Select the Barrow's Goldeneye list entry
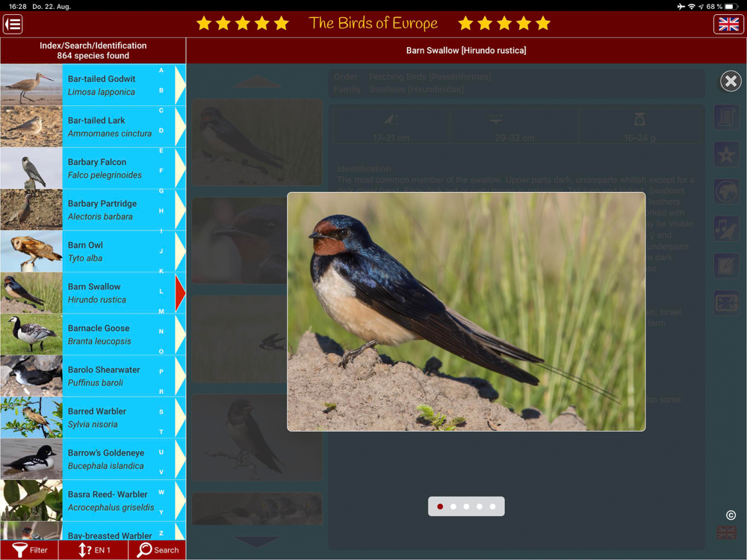 [x=93, y=459]
